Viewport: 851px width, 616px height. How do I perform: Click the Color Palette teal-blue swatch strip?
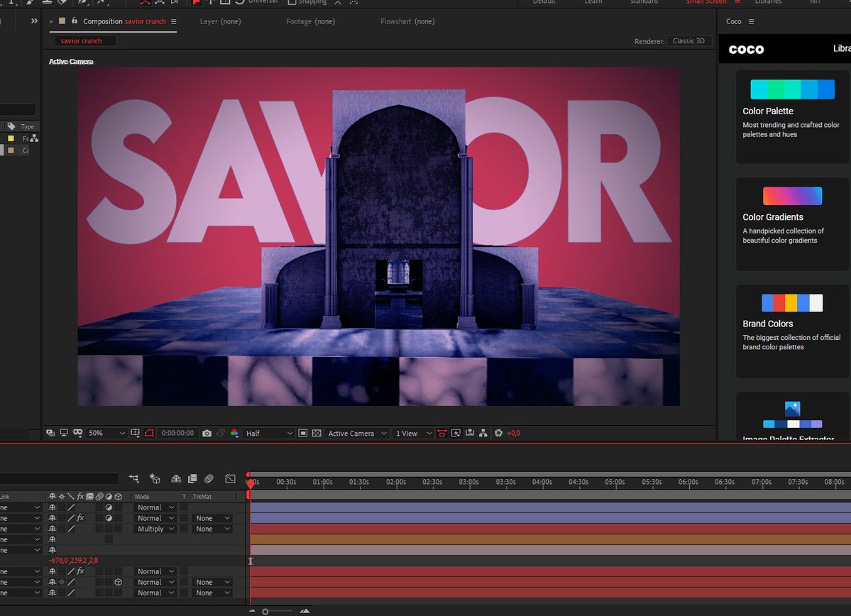coord(792,89)
